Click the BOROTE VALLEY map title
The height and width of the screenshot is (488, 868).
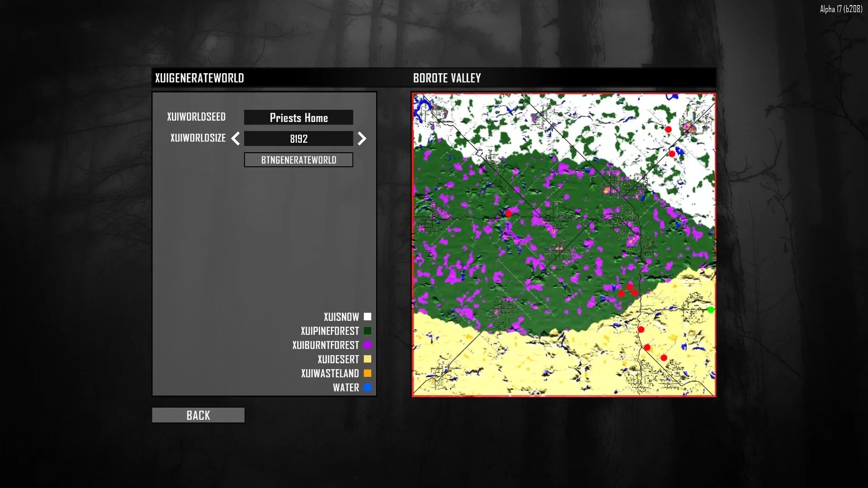(447, 78)
